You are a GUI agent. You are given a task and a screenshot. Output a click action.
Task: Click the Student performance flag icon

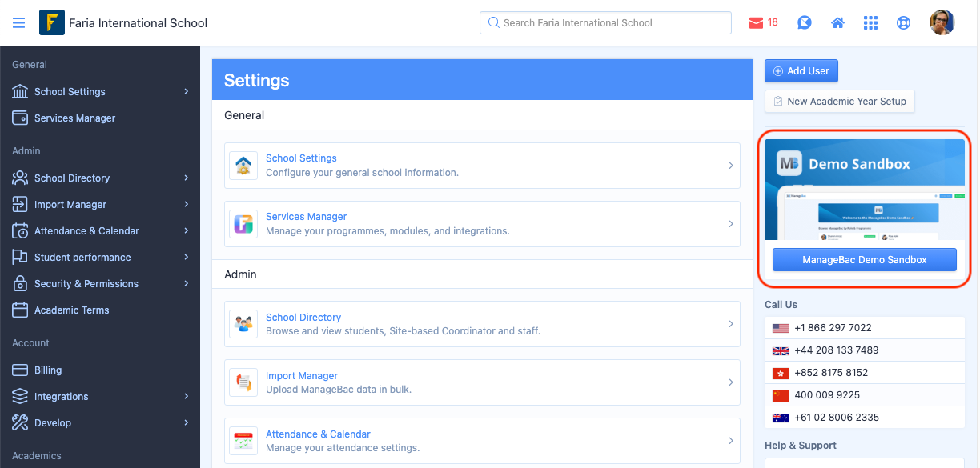click(20, 257)
